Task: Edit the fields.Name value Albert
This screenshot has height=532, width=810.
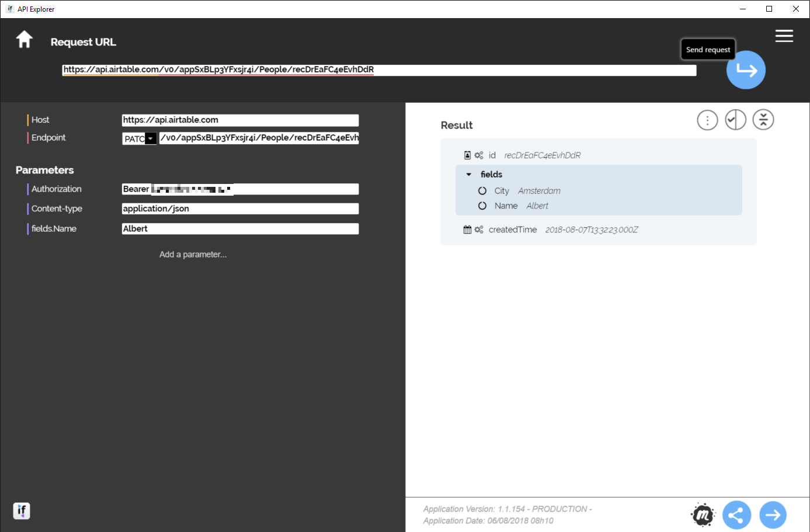Action: pos(240,229)
